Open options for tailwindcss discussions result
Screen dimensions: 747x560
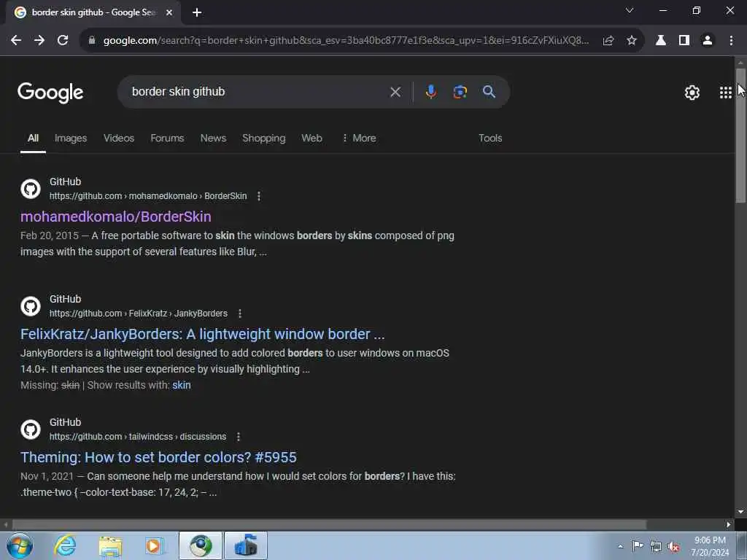[x=239, y=437]
